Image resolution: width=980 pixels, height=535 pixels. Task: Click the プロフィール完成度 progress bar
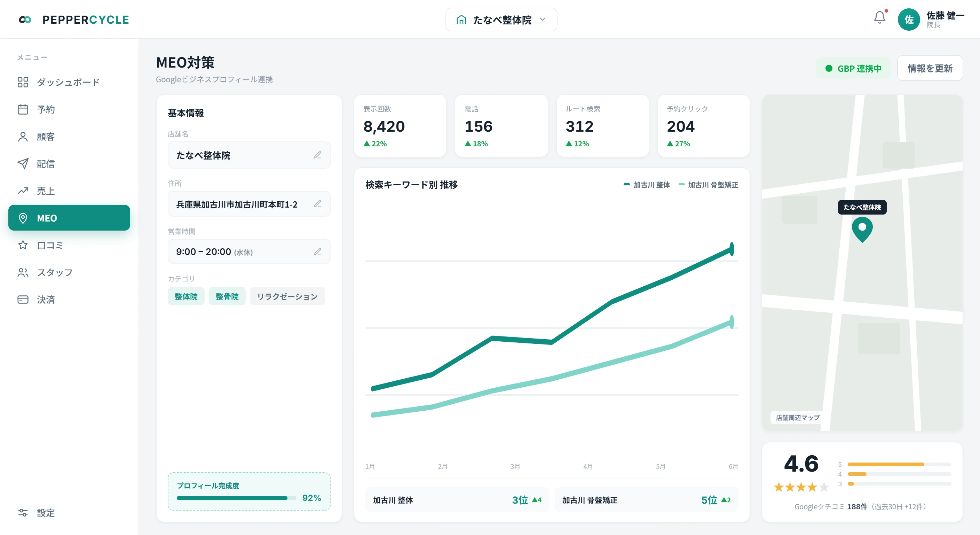[236, 498]
